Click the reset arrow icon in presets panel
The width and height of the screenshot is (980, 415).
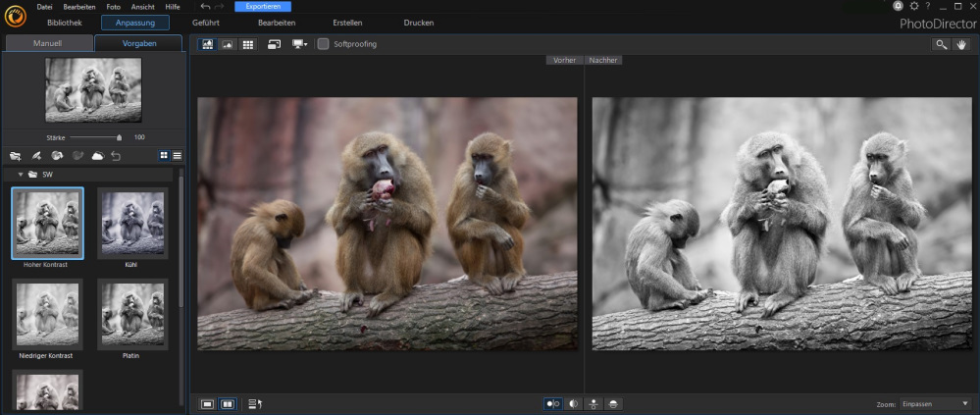(x=116, y=156)
